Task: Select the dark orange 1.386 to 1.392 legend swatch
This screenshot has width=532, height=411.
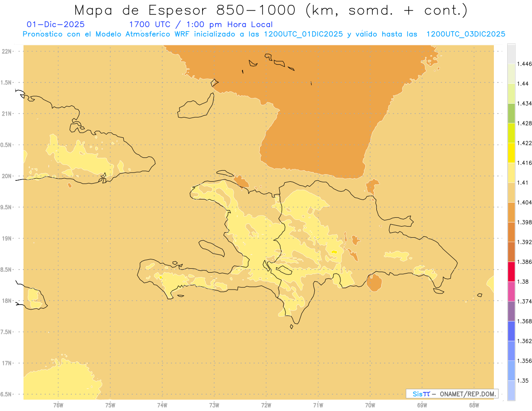Action: click(511, 252)
